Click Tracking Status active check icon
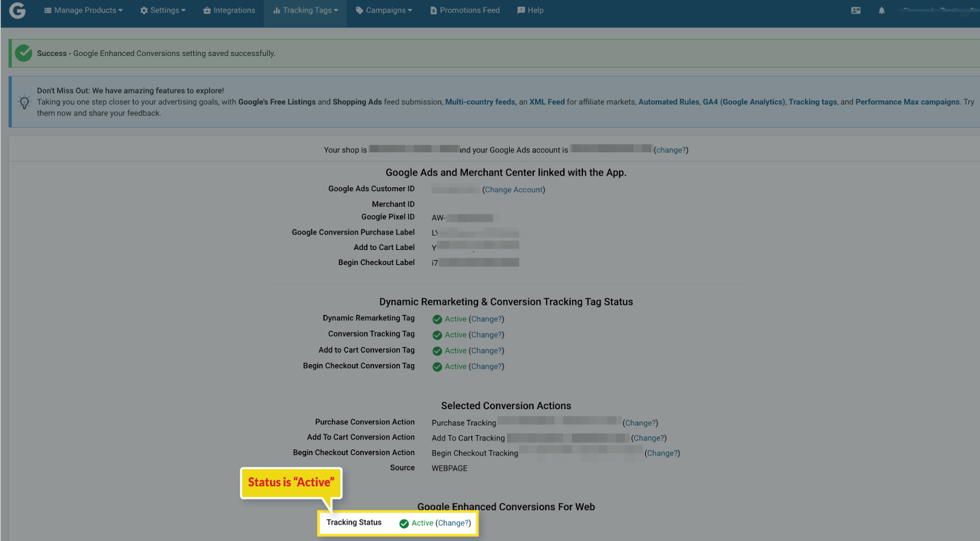Image resolution: width=980 pixels, height=541 pixels. point(404,523)
